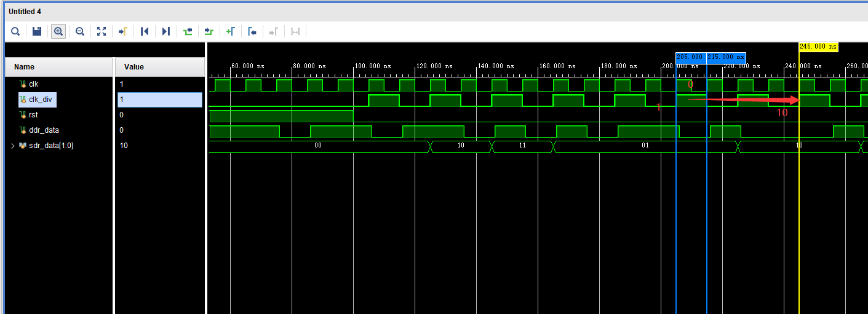Click the 140.000 ns ruler label
Screen dimensions: 868x314
pos(496,66)
